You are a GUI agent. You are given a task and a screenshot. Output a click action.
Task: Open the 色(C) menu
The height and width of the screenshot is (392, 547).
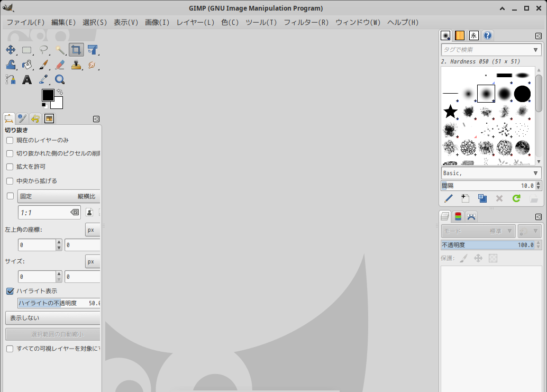pos(230,22)
